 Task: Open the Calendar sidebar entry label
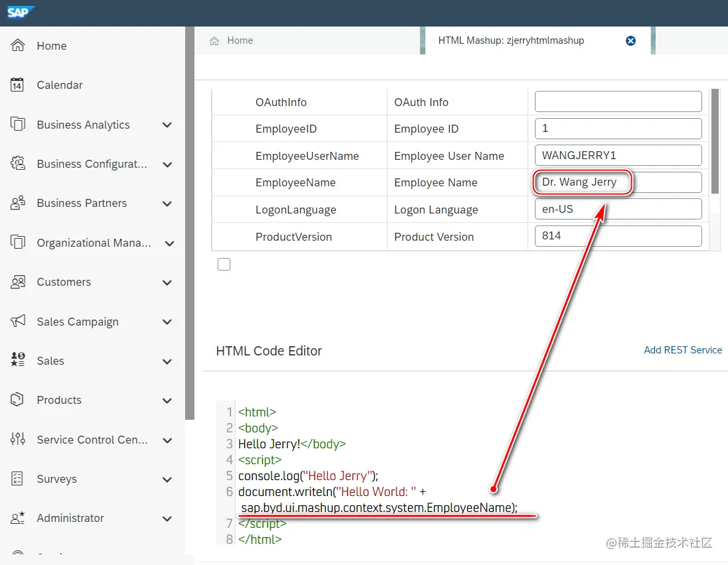[x=60, y=85]
